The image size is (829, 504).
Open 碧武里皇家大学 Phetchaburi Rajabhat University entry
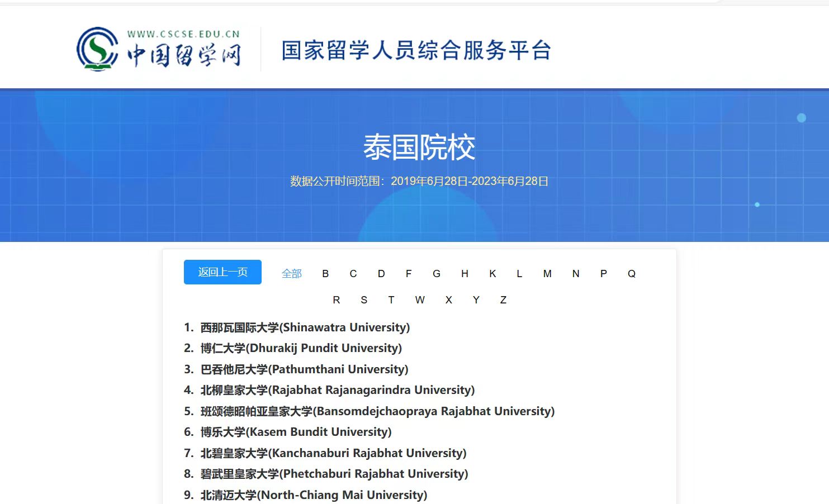[x=334, y=474]
